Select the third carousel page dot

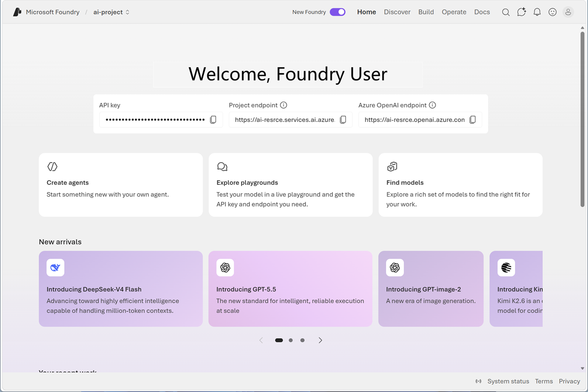tap(302, 340)
